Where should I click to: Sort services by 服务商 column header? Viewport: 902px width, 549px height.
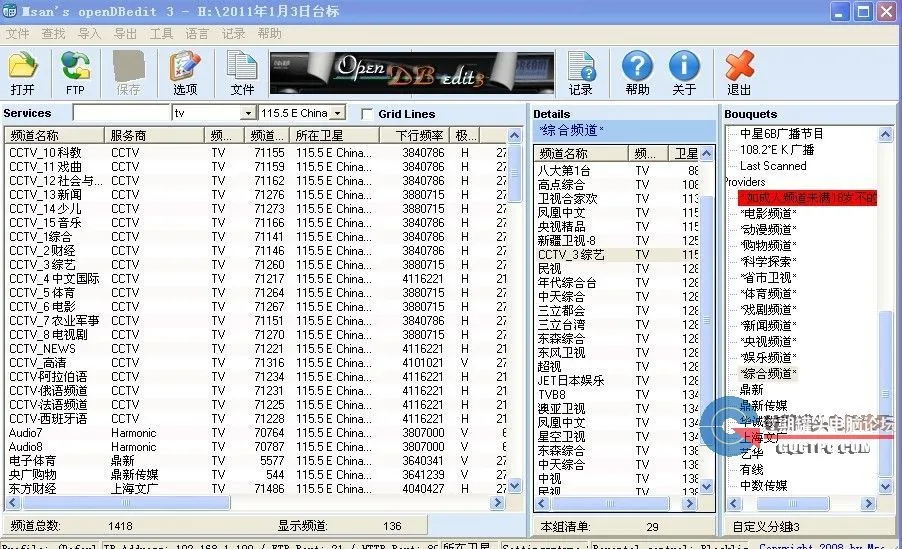(x=154, y=136)
